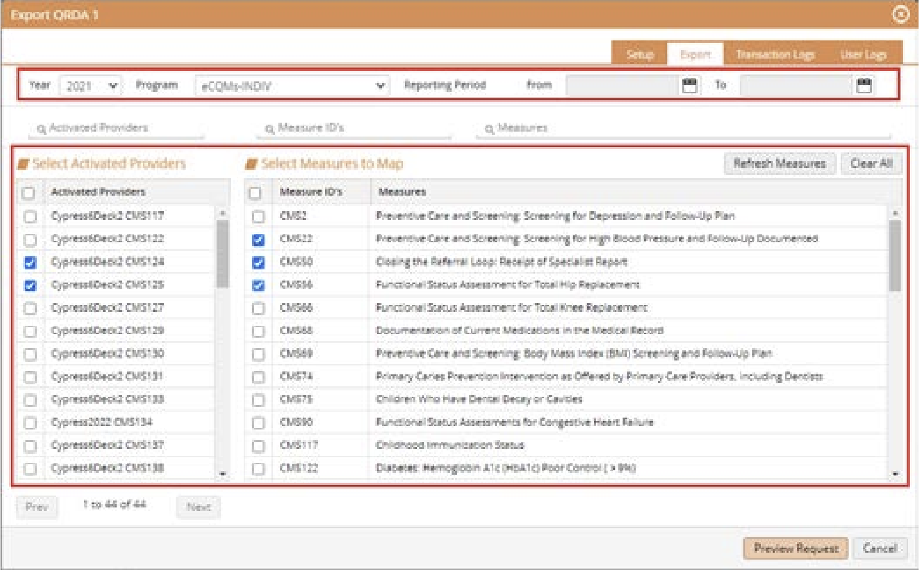The image size is (924, 573).
Task: Toggle the select-all Activated Providers checkbox
Action: point(29,193)
